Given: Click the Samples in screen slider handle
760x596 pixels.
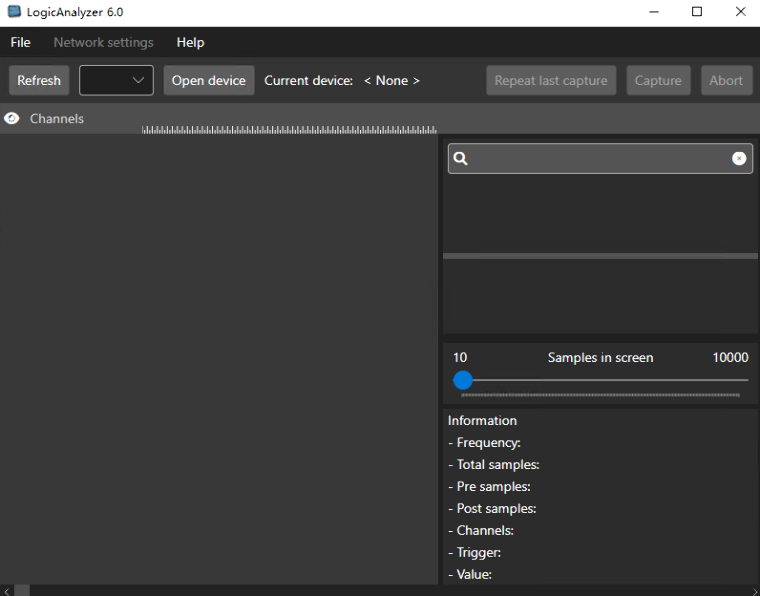Looking at the screenshot, I should pos(463,380).
